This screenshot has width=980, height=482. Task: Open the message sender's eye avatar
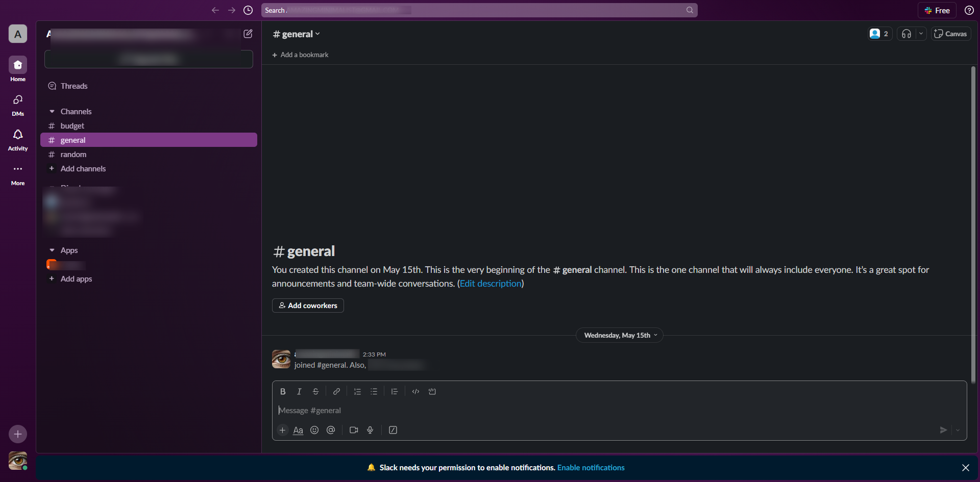pyautogui.click(x=281, y=359)
